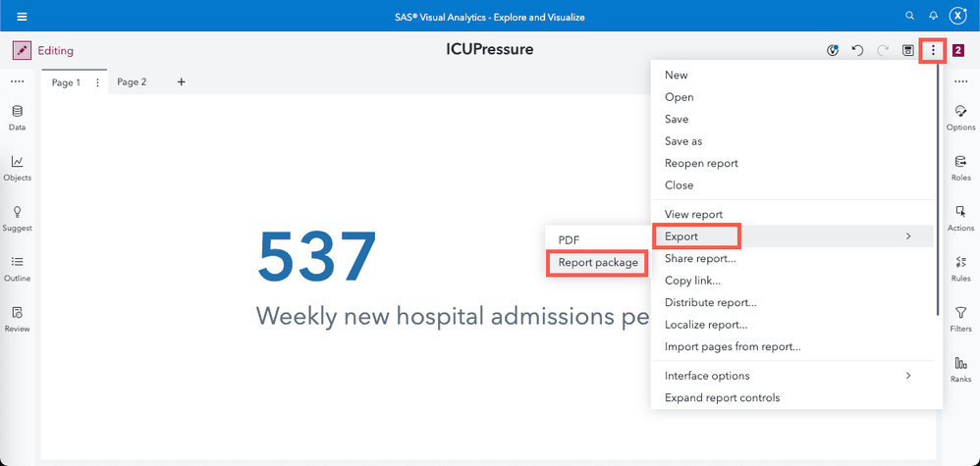
Task: Open the Filters pane icon
Action: [961, 313]
